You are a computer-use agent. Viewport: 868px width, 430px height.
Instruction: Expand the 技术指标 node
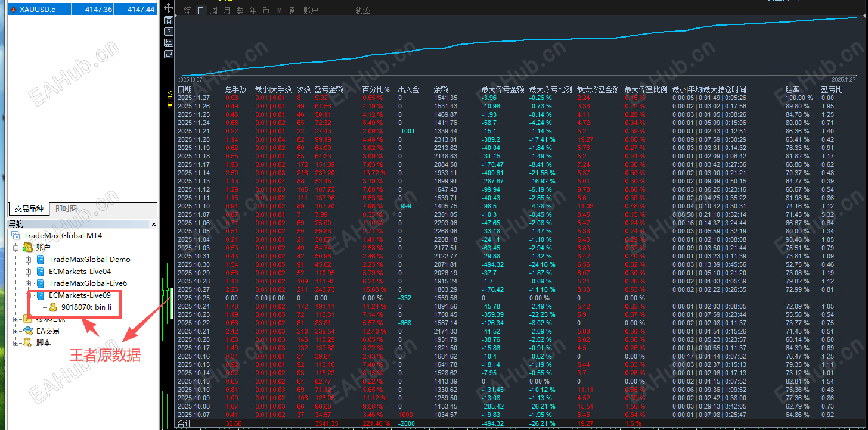[x=16, y=319]
